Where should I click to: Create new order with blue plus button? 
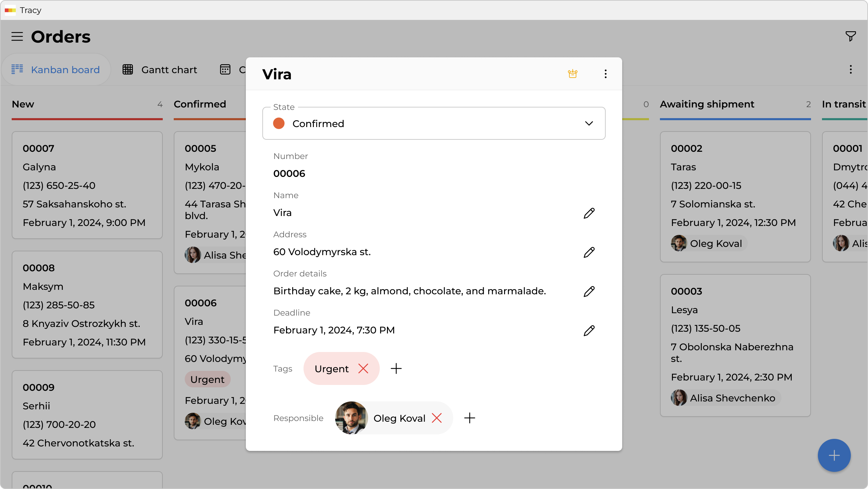click(834, 455)
